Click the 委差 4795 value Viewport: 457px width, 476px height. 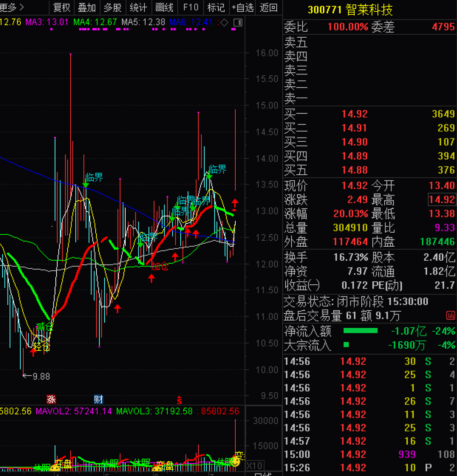[443, 27]
